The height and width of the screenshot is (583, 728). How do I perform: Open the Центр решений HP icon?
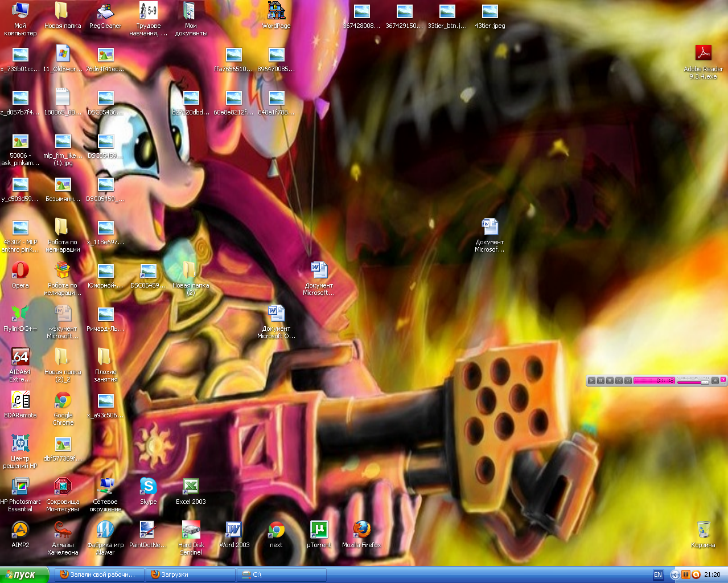click(x=20, y=451)
